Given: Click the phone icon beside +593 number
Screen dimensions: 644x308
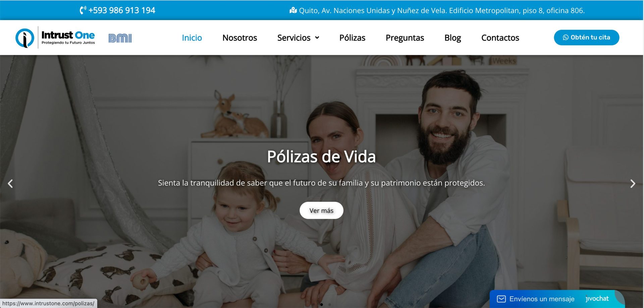Looking at the screenshot, I should pos(83,10).
